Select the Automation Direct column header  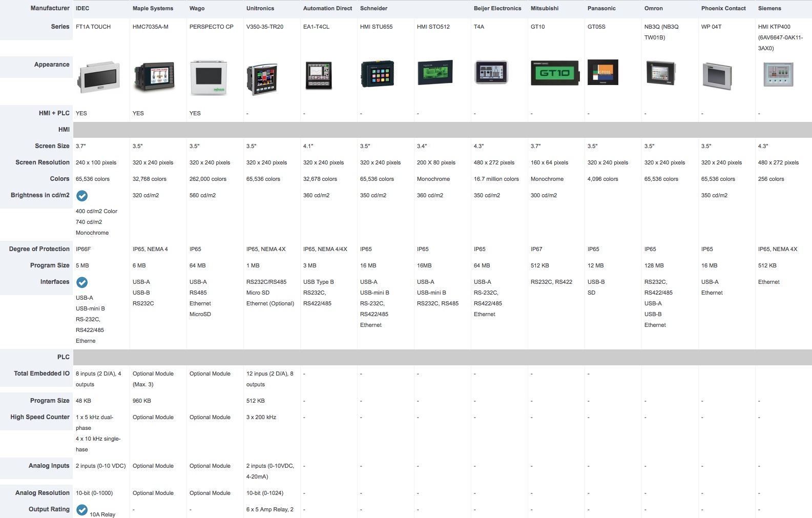click(328, 8)
